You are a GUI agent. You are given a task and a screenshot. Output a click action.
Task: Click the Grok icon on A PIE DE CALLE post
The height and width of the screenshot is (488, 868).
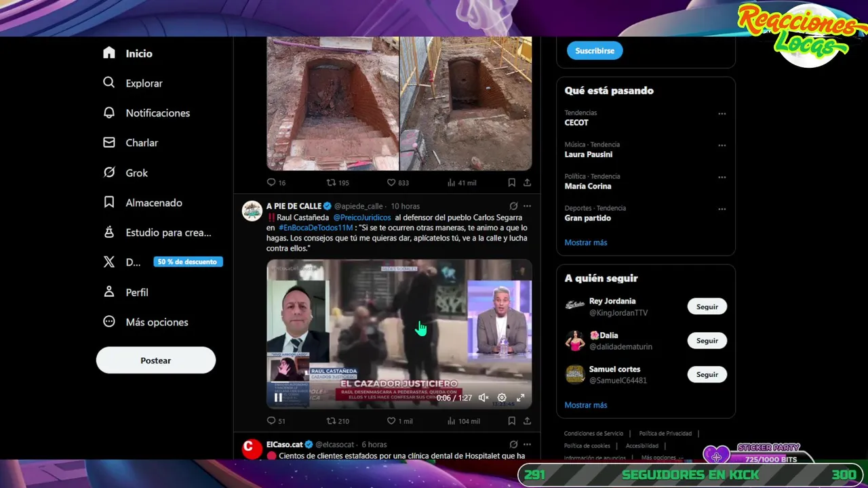pyautogui.click(x=513, y=206)
